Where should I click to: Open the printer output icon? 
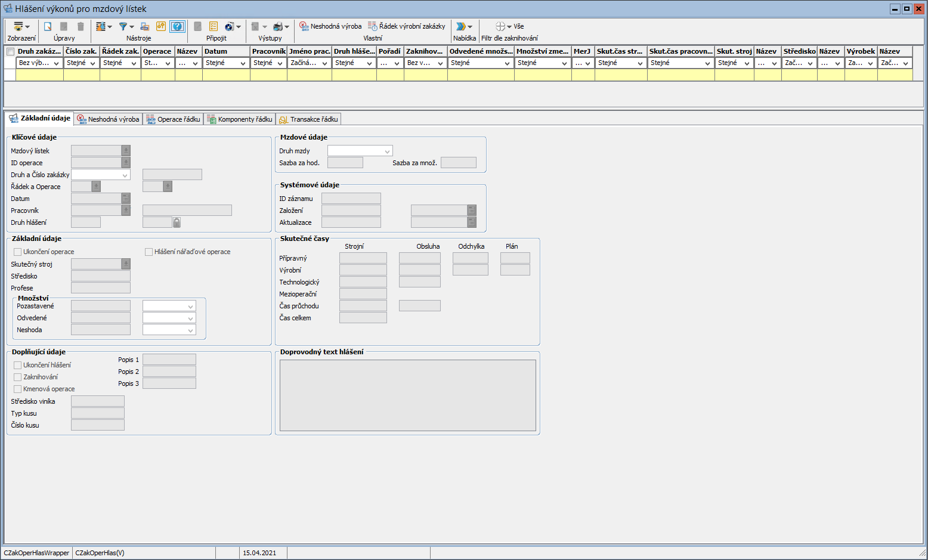pyautogui.click(x=278, y=27)
